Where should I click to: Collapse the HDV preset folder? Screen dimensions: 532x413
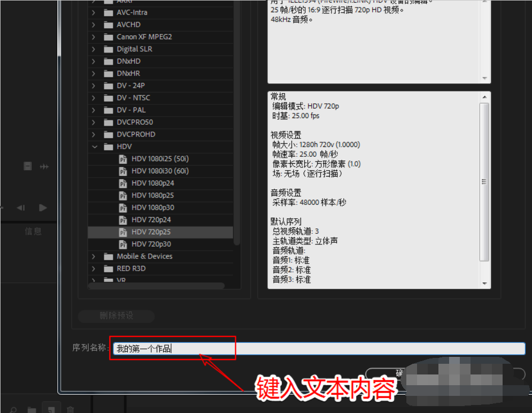click(94, 147)
